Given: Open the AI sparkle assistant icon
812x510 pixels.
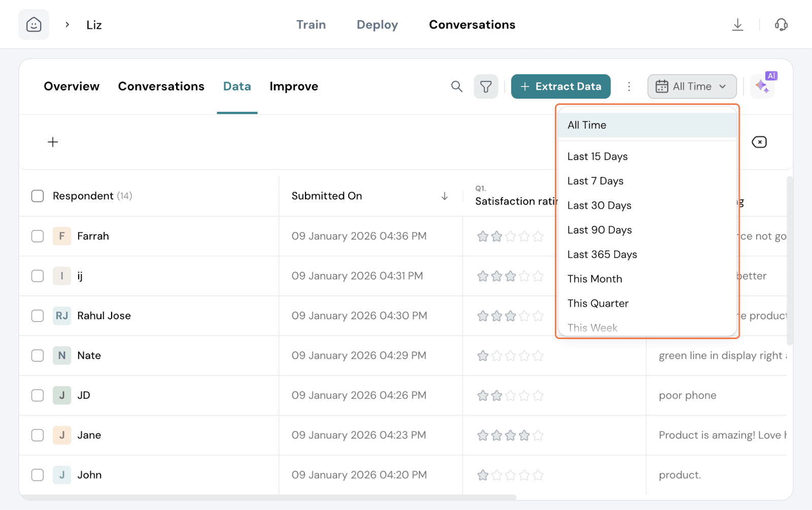Looking at the screenshot, I should coord(762,86).
